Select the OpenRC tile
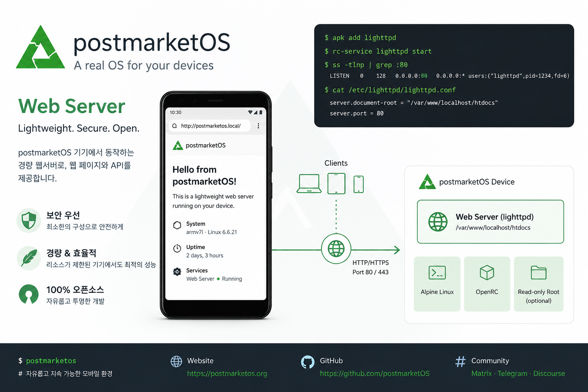This screenshot has width=588, height=392. [x=487, y=284]
